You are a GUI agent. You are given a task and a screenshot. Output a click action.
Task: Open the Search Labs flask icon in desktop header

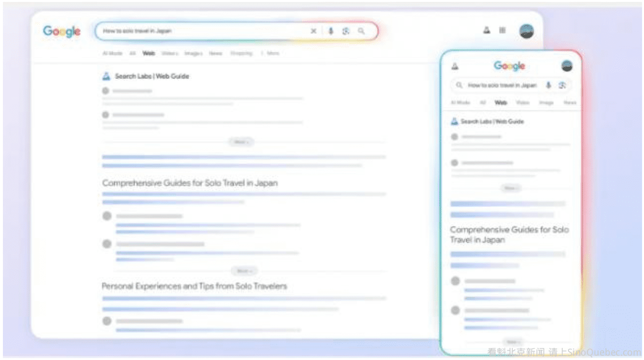tap(487, 30)
